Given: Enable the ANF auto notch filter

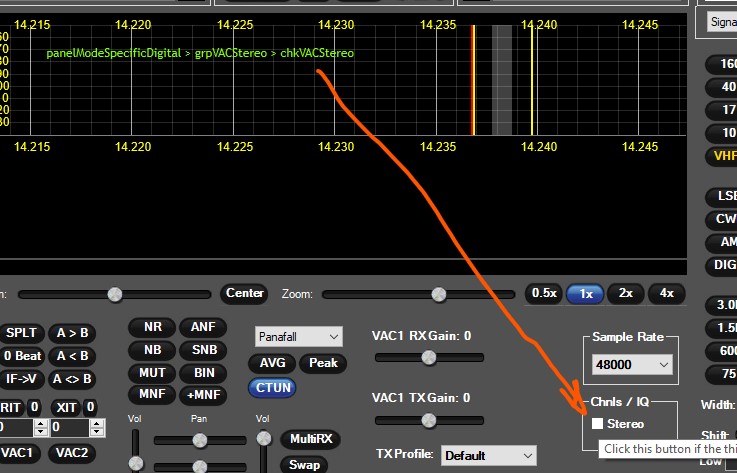Looking at the screenshot, I should point(203,327).
